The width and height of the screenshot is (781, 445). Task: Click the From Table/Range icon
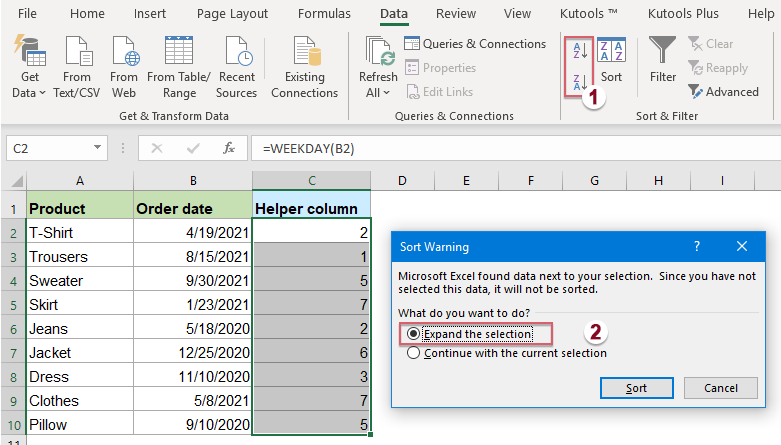[178, 52]
